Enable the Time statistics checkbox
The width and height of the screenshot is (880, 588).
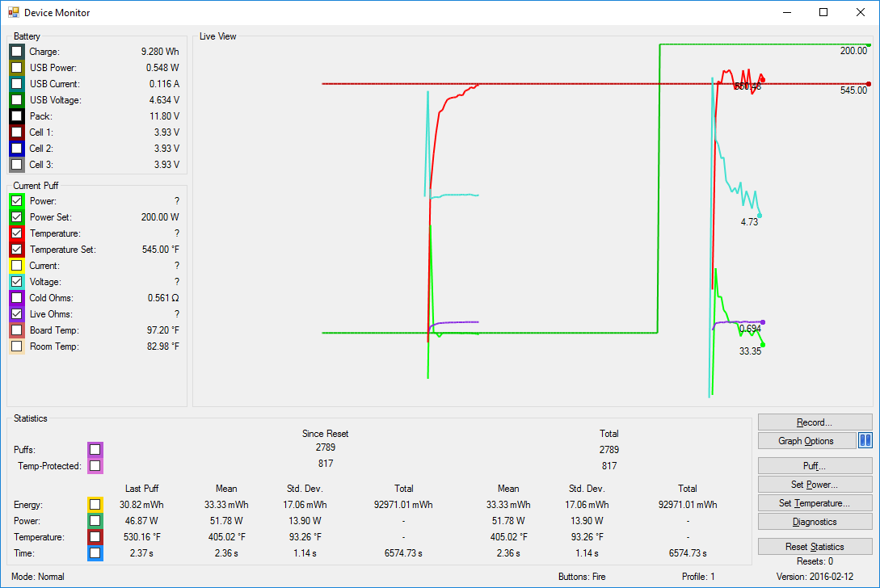coord(95,553)
